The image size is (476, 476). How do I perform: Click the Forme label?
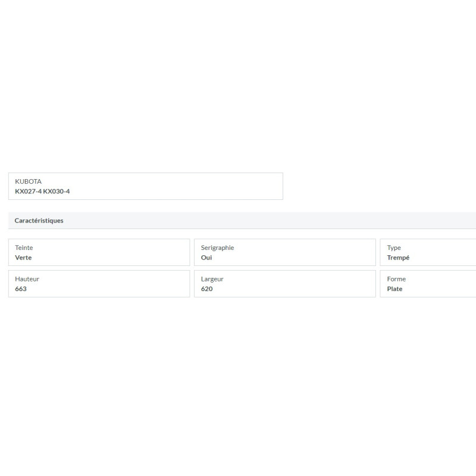tap(396, 278)
